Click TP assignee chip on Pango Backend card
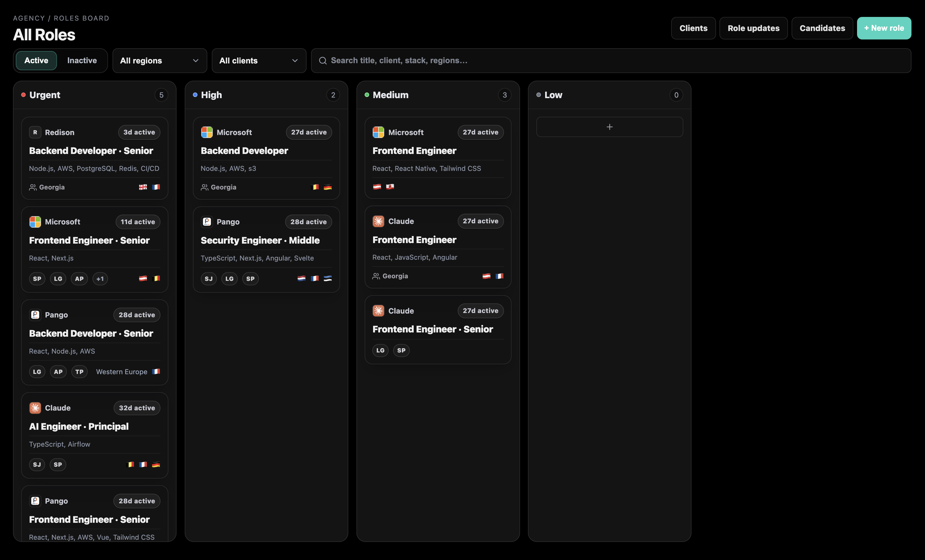This screenshot has height=560, width=925. coord(79,372)
